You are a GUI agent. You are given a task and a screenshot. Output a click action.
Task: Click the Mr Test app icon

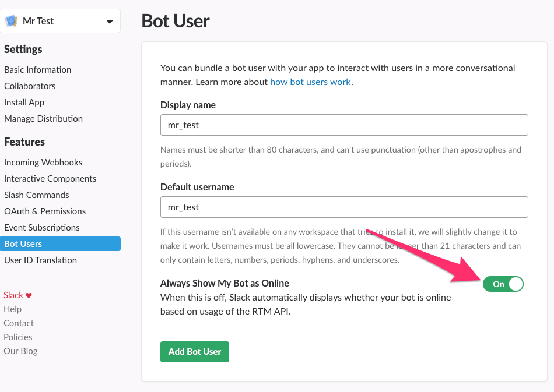click(x=12, y=22)
